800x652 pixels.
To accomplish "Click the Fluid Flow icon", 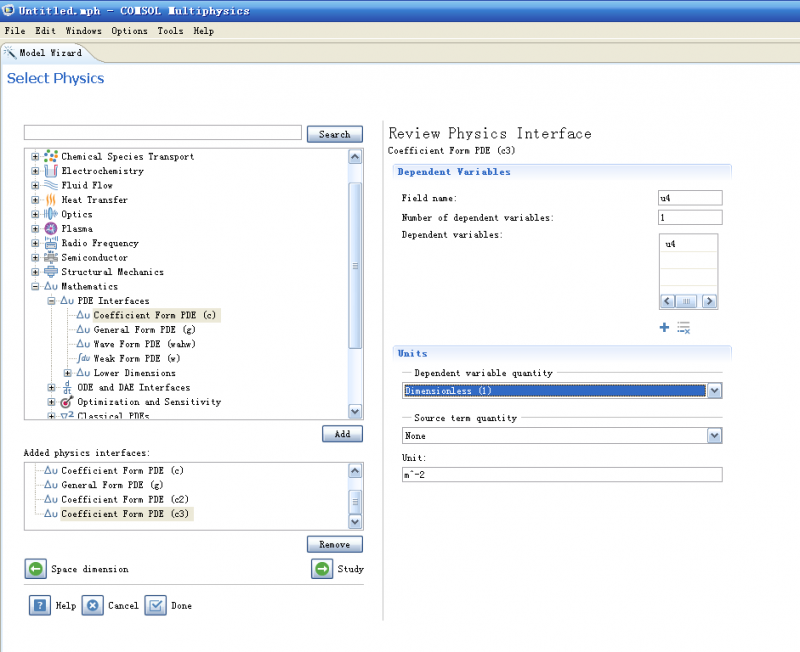I will [x=51, y=185].
